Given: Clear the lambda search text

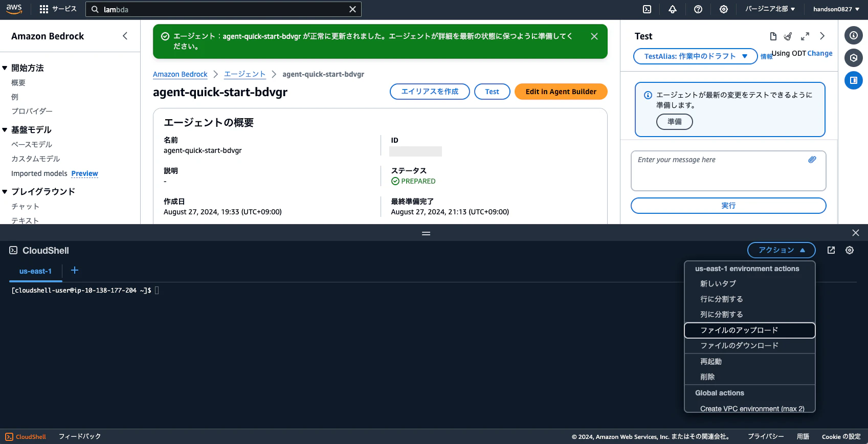Looking at the screenshot, I should pos(352,9).
